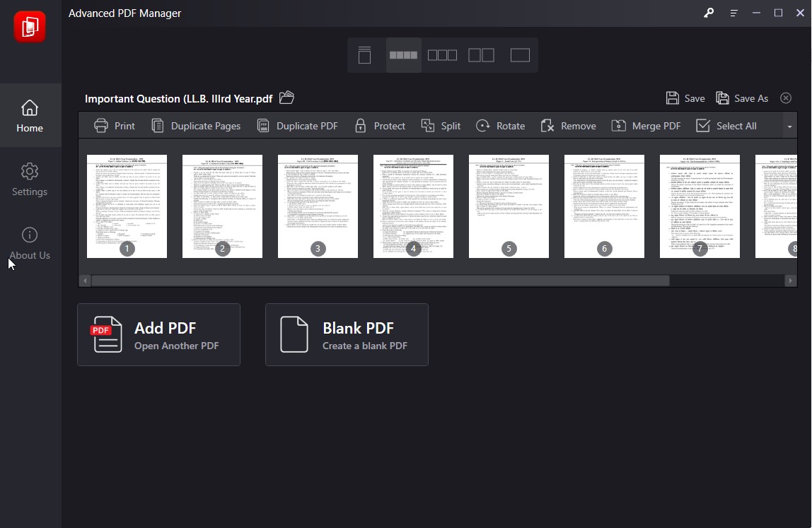Select the Duplicate PDF function
The image size is (812, 528).
pos(297,125)
